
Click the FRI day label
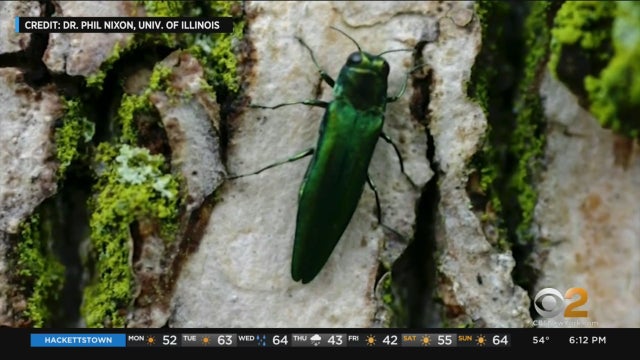[x=353, y=338]
